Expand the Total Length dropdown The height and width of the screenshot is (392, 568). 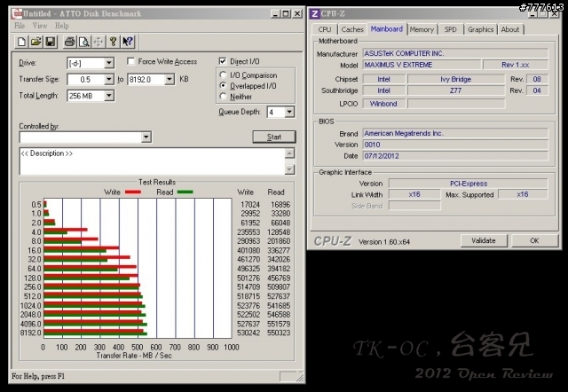pyautogui.click(x=109, y=96)
